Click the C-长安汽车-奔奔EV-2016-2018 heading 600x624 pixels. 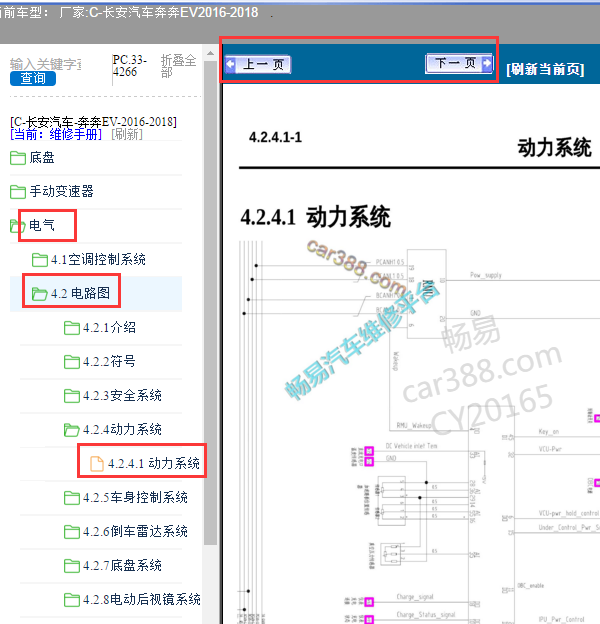(x=94, y=121)
